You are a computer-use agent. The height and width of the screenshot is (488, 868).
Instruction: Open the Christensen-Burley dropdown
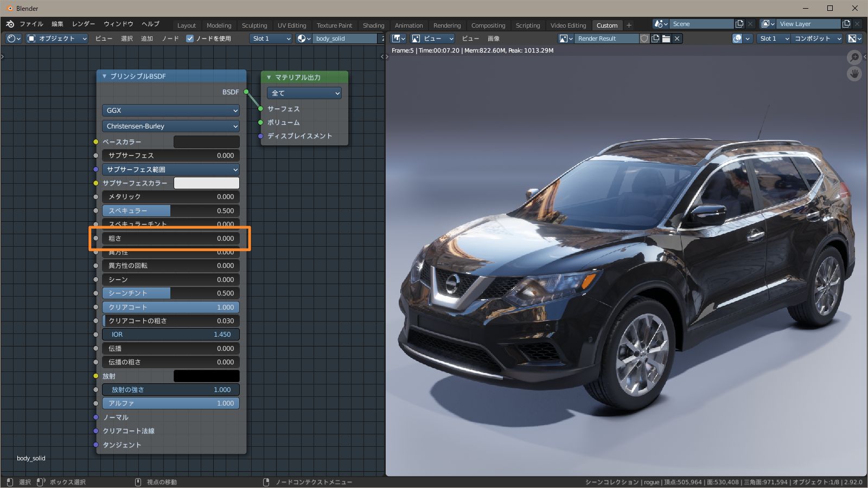(171, 126)
